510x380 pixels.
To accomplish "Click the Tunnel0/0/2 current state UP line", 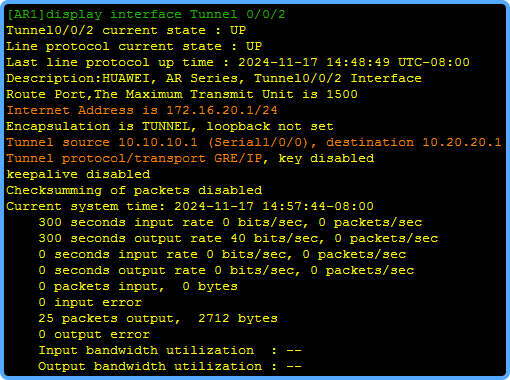I will 126,30.
